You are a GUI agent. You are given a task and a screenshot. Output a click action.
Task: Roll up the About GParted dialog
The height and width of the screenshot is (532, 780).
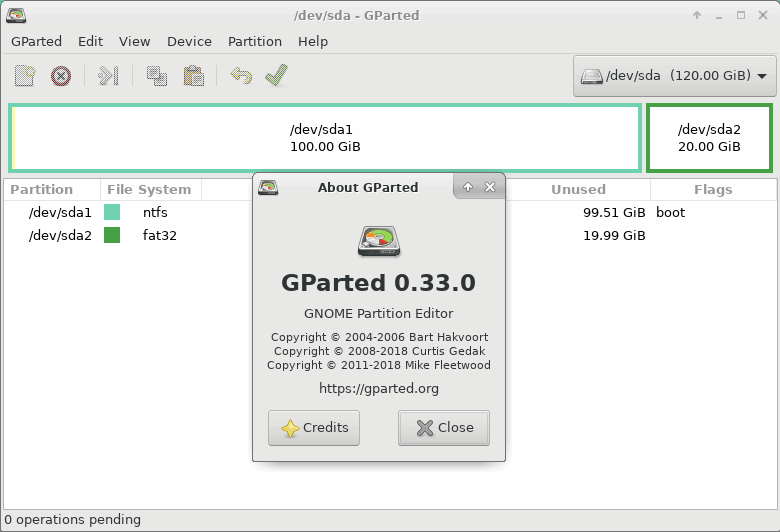468,187
